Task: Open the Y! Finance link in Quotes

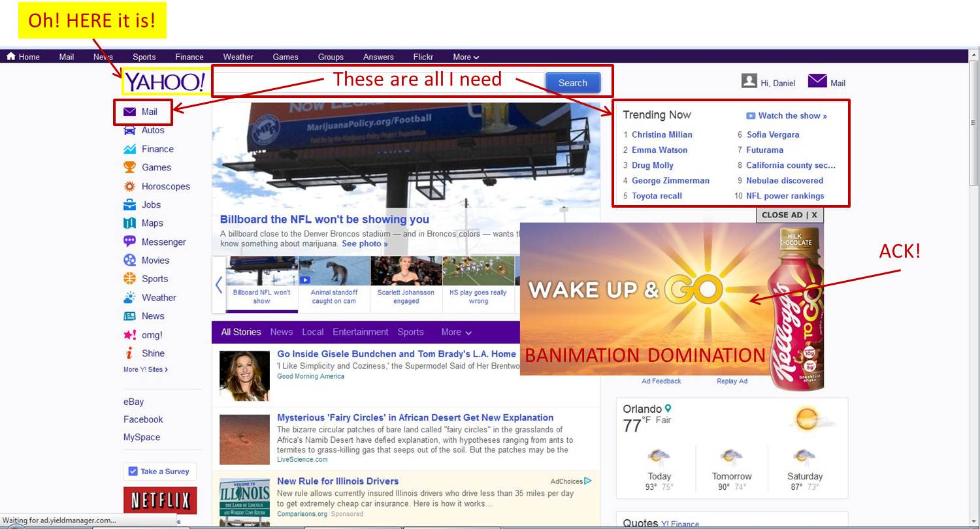Action: 679,524
